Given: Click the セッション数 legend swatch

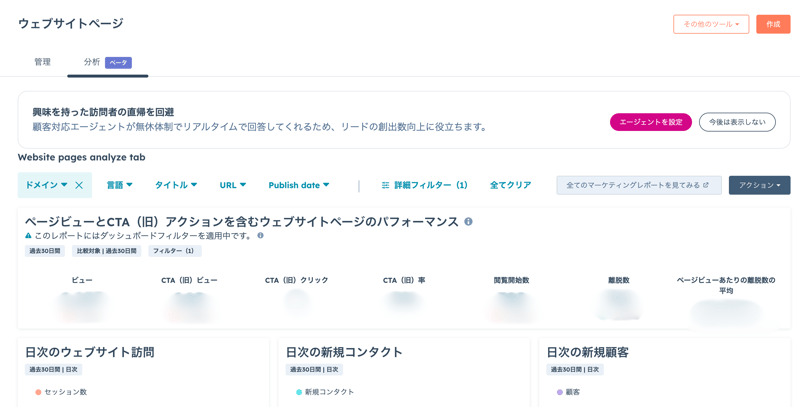Looking at the screenshot, I should tap(38, 392).
